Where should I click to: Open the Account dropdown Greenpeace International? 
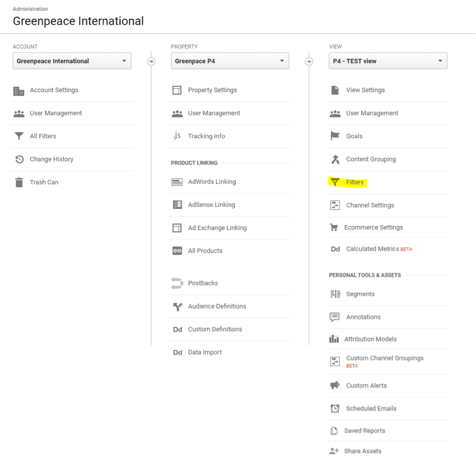pyautogui.click(x=72, y=61)
